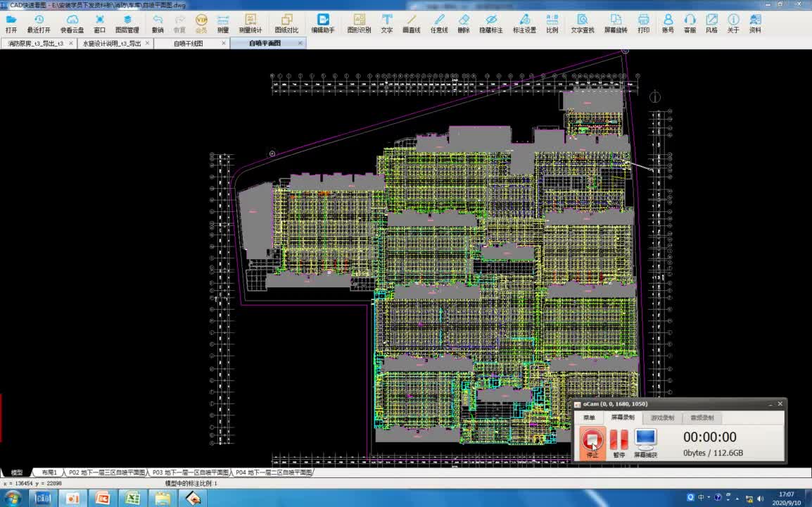Close the 自喷平面图 tab
The image size is (812, 507).
coord(300,43)
